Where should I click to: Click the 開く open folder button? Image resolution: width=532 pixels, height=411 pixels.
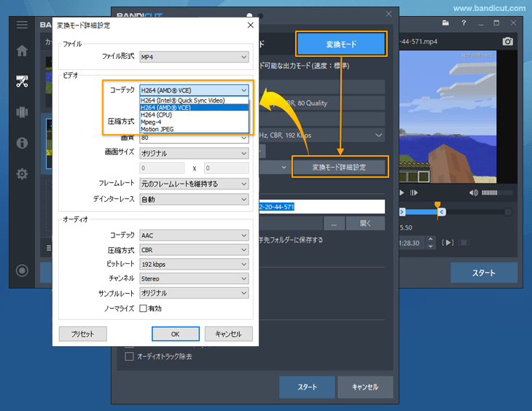pyautogui.click(x=365, y=224)
